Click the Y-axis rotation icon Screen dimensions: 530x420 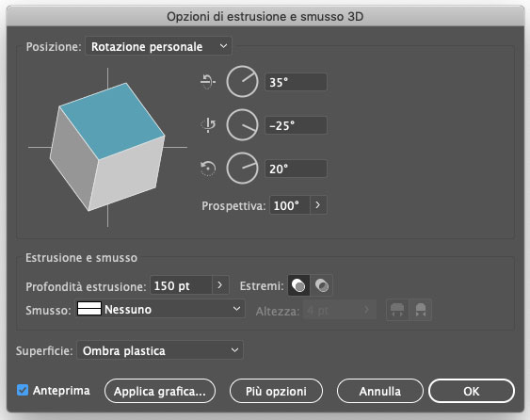[208, 125]
